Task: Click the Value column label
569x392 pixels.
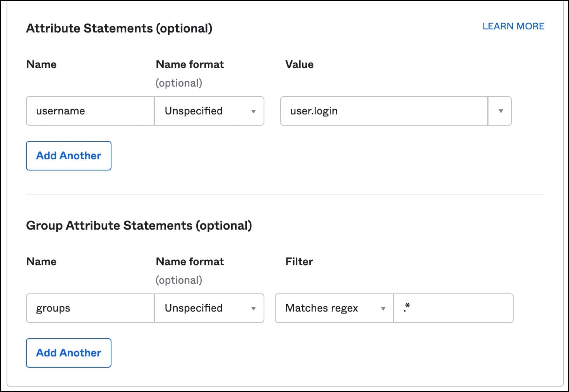Action: [299, 65]
